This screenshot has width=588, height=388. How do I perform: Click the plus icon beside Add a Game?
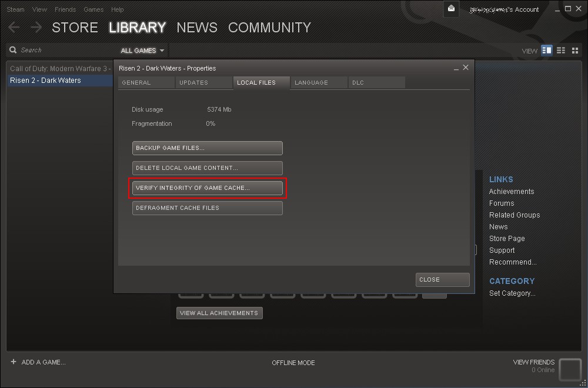14,362
